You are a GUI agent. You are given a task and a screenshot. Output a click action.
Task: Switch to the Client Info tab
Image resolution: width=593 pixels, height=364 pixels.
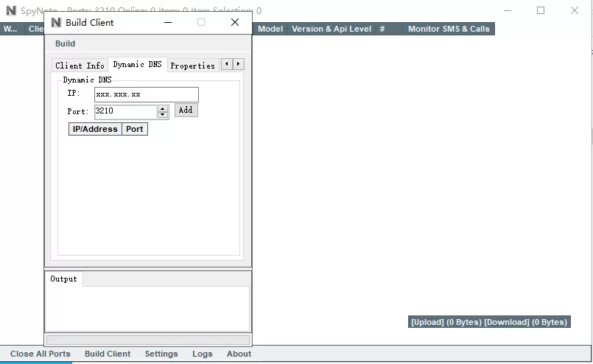point(80,66)
